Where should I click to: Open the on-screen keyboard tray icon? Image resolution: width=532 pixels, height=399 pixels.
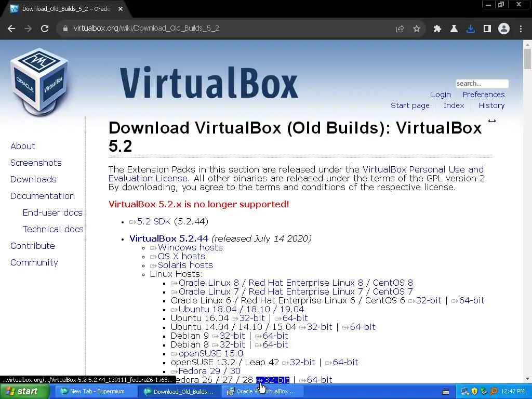pyautogui.click(x=446, y=392)
